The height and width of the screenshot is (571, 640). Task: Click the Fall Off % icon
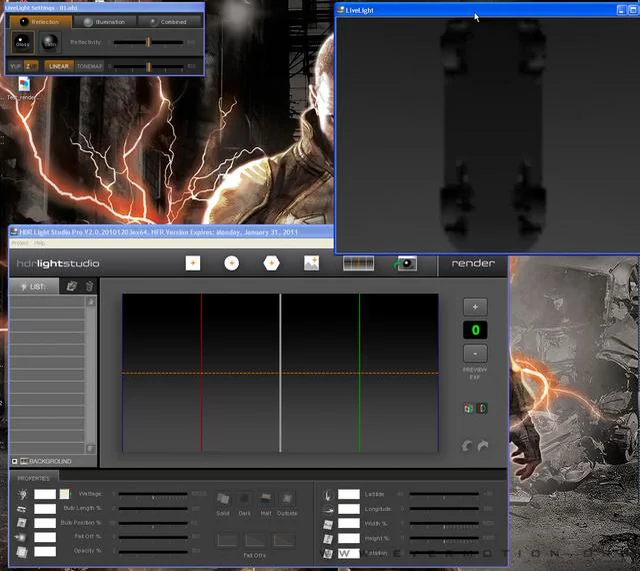point(21,538)
